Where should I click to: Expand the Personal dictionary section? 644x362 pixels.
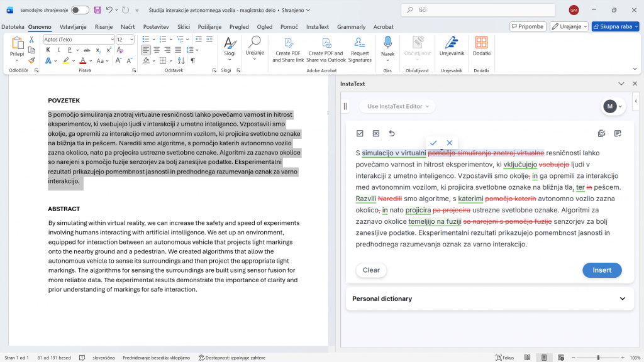pyautogui.click(x=622, y=299)
